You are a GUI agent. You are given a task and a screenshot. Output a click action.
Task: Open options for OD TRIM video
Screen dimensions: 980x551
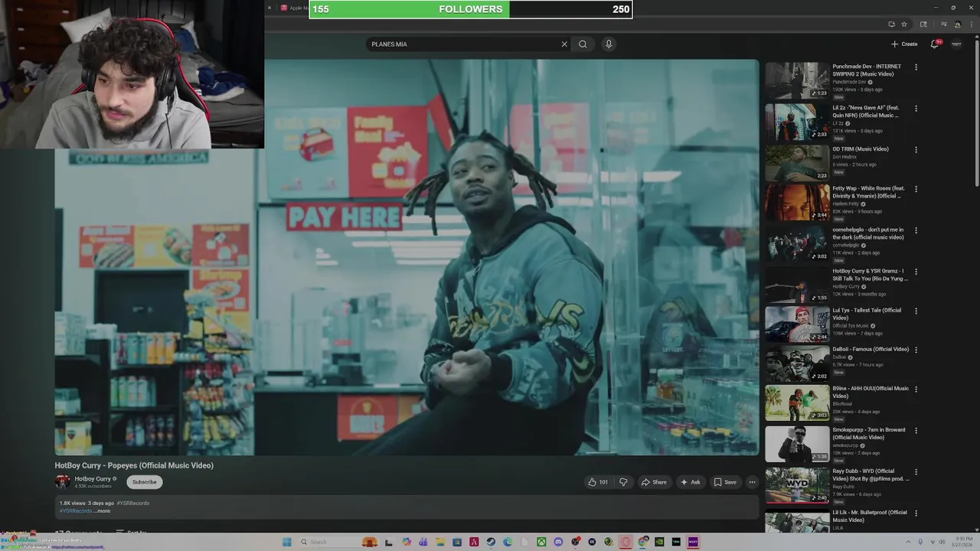tap(916, 150)
